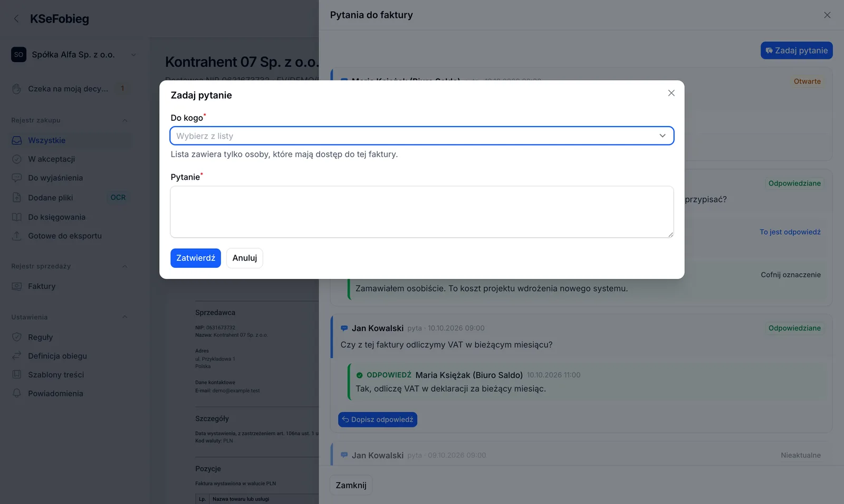Screen dimensions: 844x504
Task: Click the chat bubble icon beside Jan Kowalski 10.10.2026
Action: pos(344,328)
